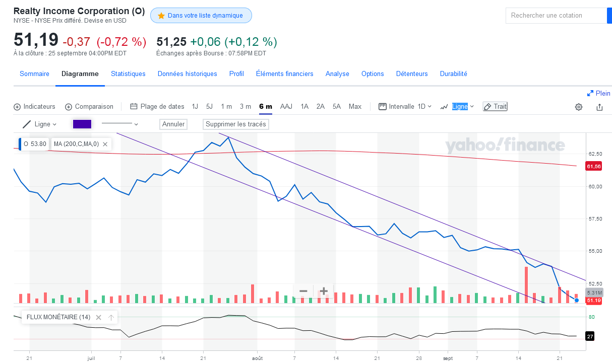Click the star watchlist icon
The image size is (612, 364).
click(x=161, y=16)
